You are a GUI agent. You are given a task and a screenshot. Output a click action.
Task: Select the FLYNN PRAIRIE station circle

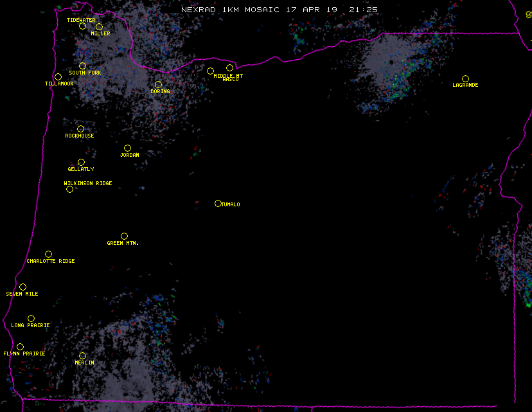click(x=20, y=347)
